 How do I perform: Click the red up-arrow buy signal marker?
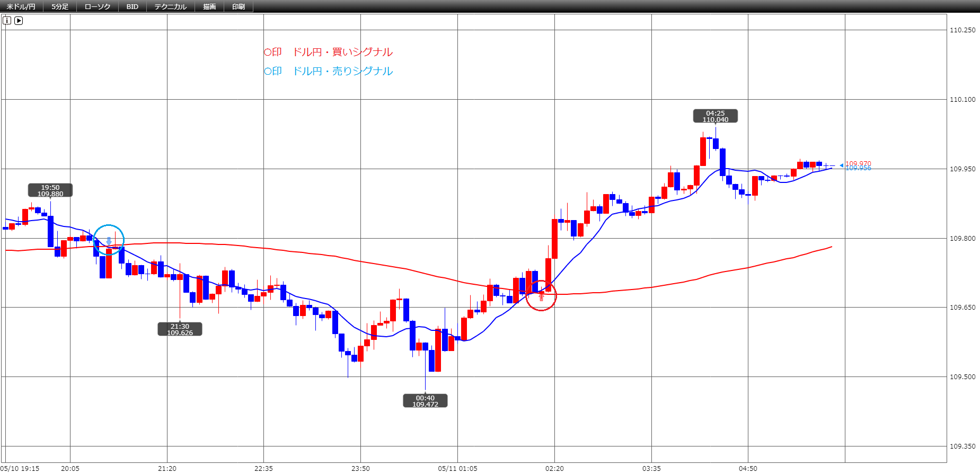(x=541, y=297)
